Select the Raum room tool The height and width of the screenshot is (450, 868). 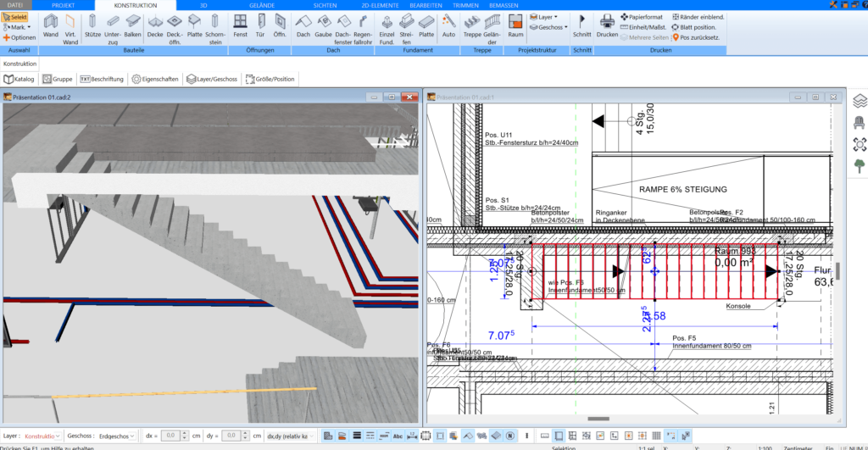tap(515, 25)
